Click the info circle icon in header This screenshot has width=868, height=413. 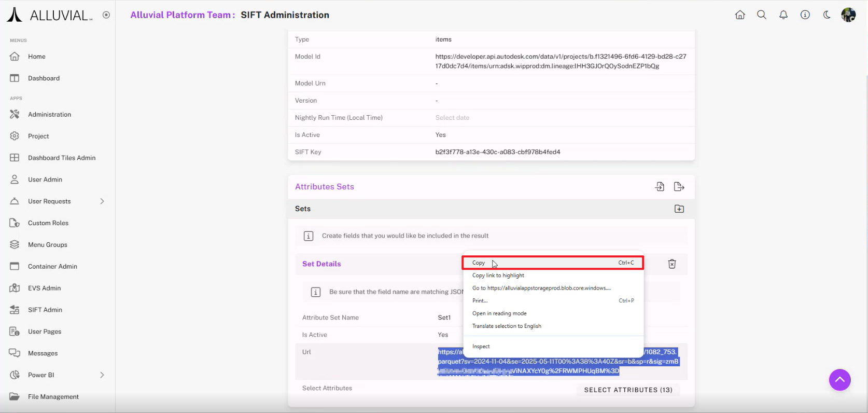(805, 15)
